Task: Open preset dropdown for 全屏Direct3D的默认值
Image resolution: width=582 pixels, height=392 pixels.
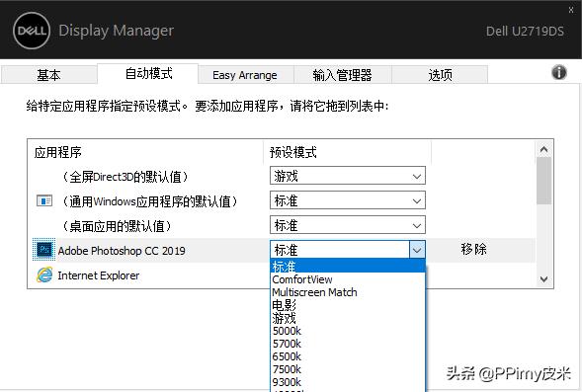Action: pos(348,176)
